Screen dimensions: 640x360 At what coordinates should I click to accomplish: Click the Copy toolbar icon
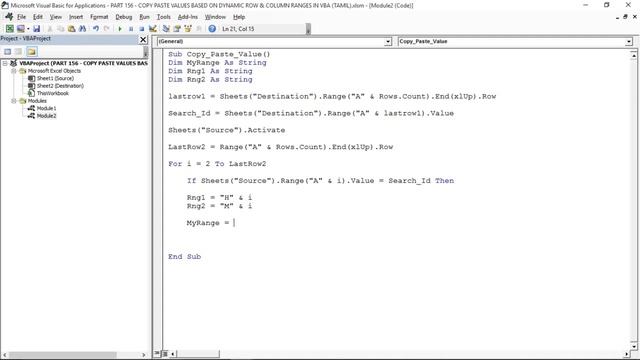(60, 29)
